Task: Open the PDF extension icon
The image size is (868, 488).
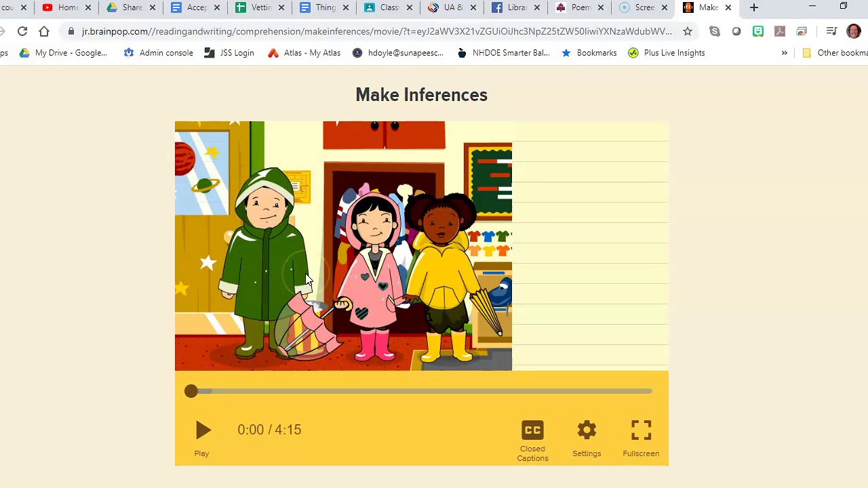Action: click(x=780, y=31)
